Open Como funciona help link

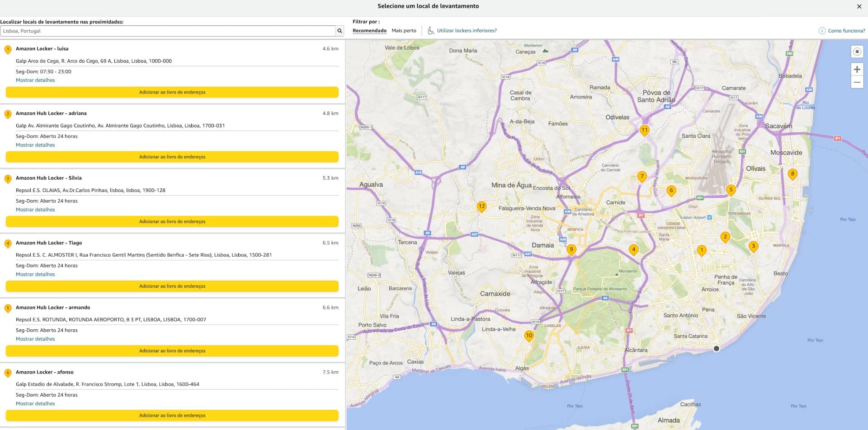(846, 31)
